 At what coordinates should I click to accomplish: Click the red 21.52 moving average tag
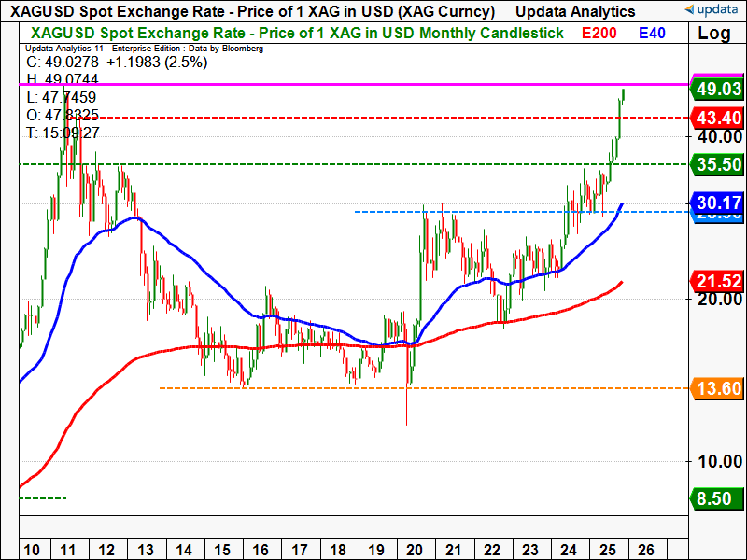click(716, 281)
